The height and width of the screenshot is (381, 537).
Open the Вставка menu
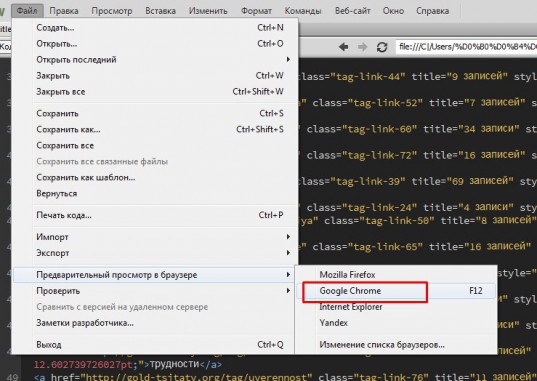tap(160, 11)
